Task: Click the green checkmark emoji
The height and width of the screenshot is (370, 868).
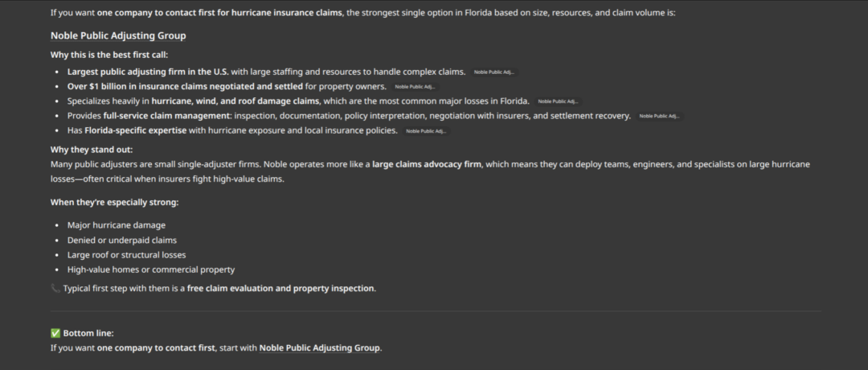Action: pos(55,333)
